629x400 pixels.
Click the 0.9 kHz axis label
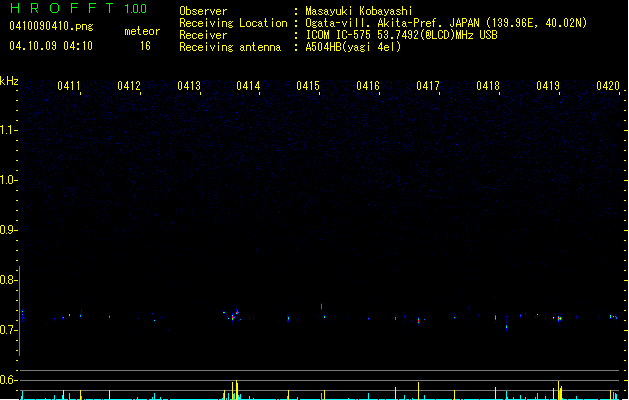[8, 230]
